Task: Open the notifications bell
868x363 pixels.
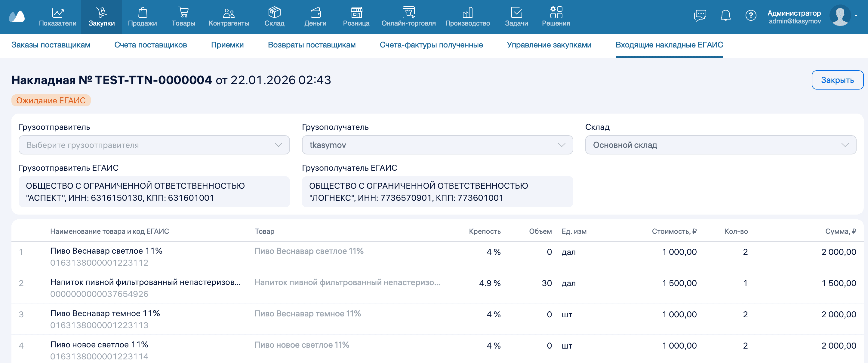Action: click(725, 15)
